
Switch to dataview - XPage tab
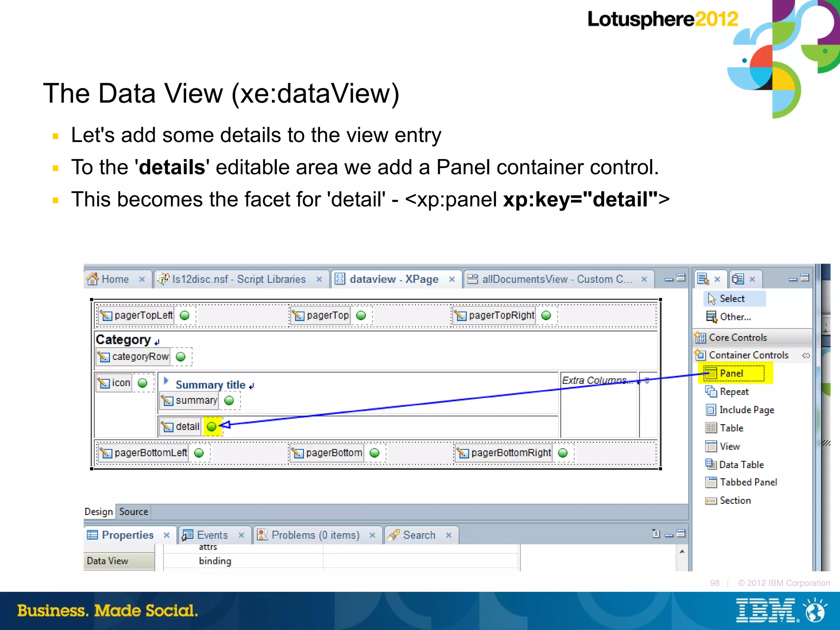[x=396, y=279]
